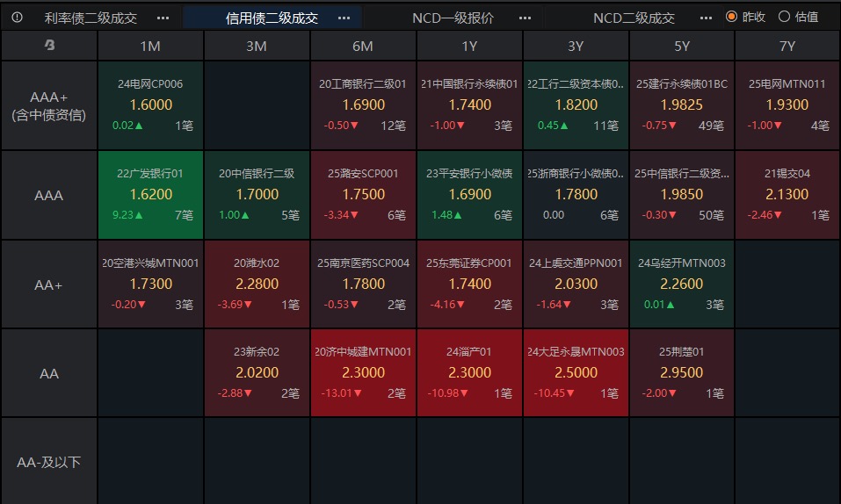Open the 24大足永晟MTN003 bond cell
Viewport: 841px width, 504px height.
(576, 373)
